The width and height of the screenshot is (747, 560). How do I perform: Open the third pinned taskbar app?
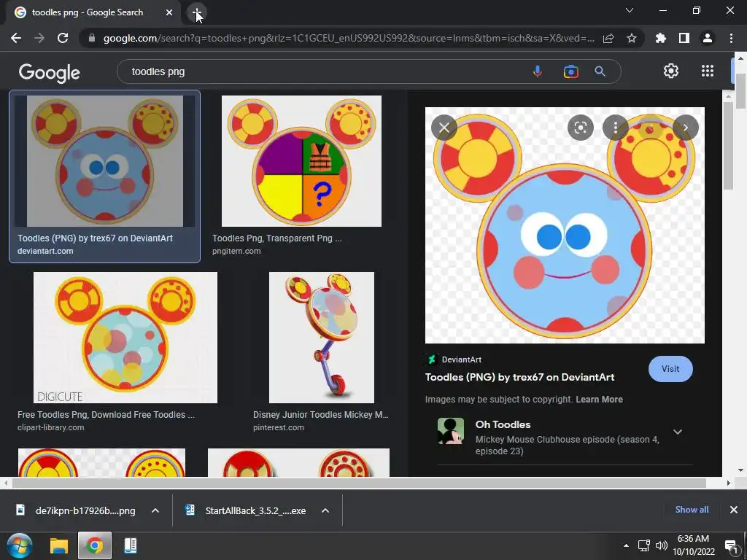pos(130,545)
